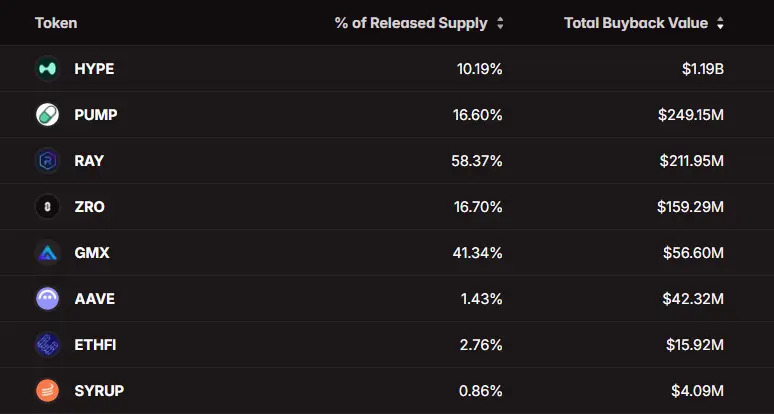
Task: Click the AAVE ghost token icon
Action: click(47, 299)
